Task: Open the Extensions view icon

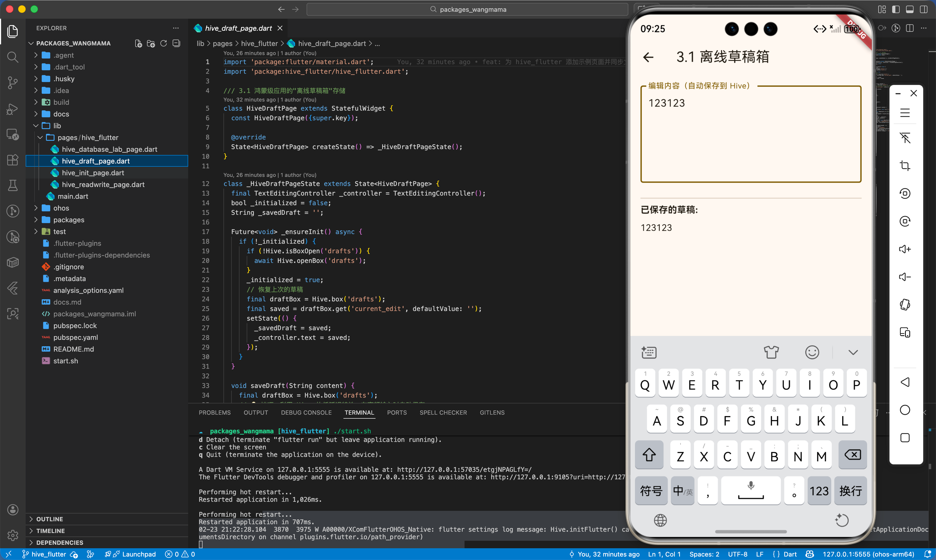Action: 13,160
